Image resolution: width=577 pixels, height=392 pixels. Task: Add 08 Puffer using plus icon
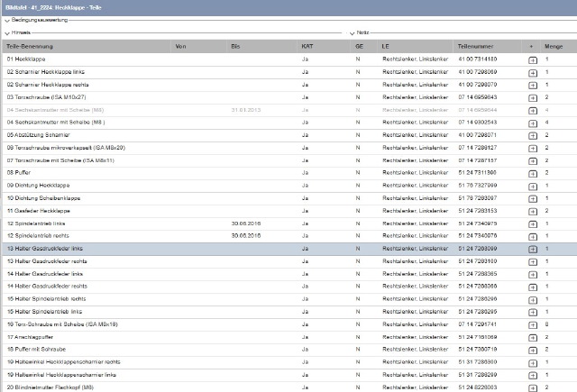533,174
